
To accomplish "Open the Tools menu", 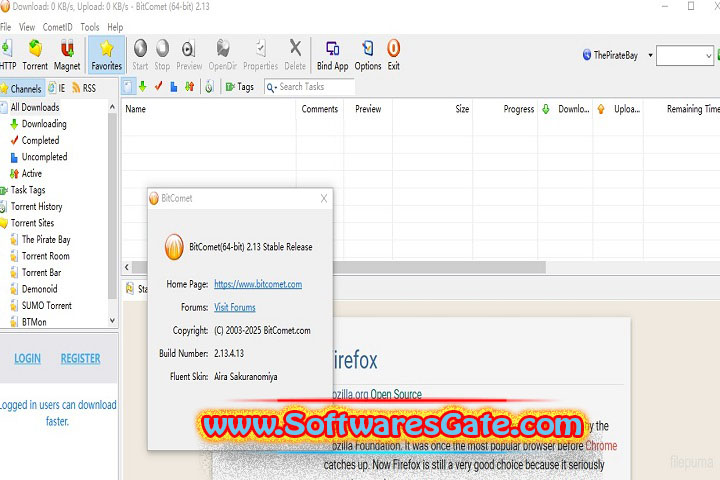I will [x=90, y=27].
